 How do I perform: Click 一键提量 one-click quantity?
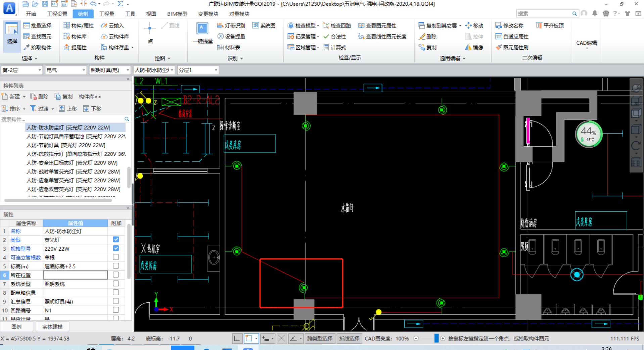coord(202,34)
